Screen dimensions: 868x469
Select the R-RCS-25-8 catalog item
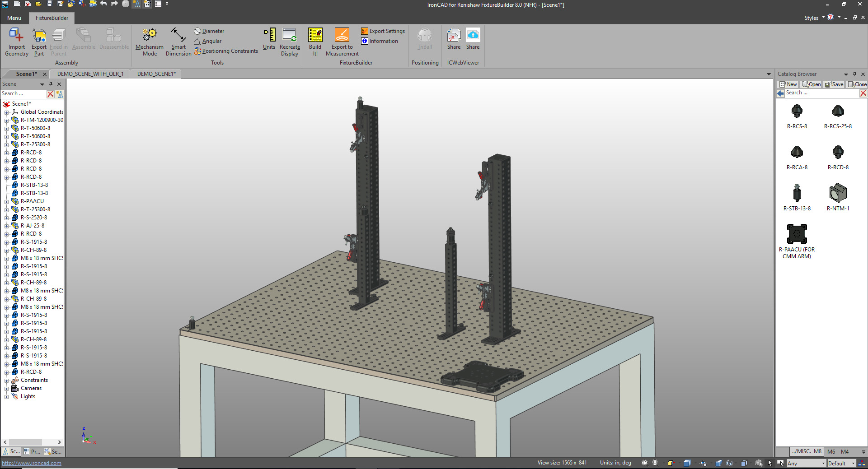838,117
